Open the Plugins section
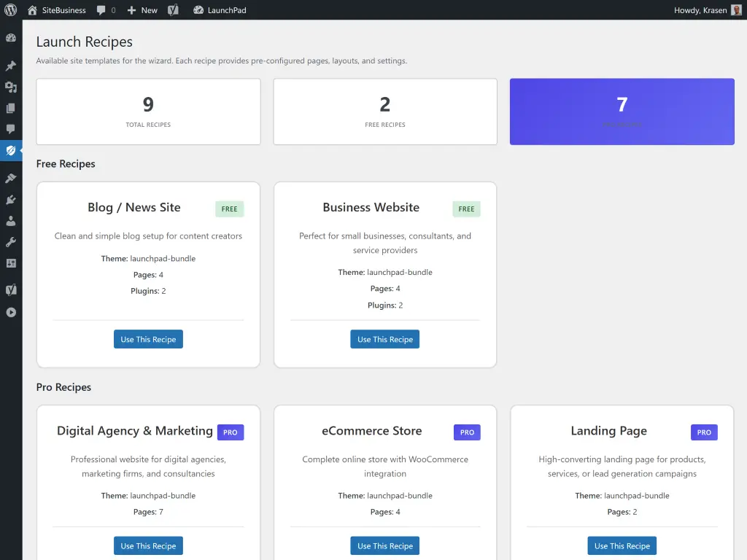Image resolution: width=747 pixels, height=560 pixels. tap(11, 198)
